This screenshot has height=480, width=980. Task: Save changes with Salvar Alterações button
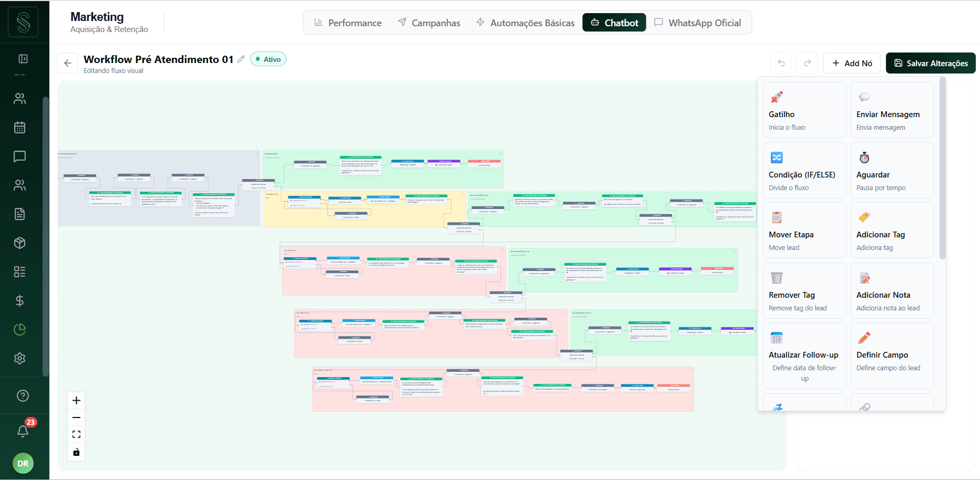click(x=931, y=63)
